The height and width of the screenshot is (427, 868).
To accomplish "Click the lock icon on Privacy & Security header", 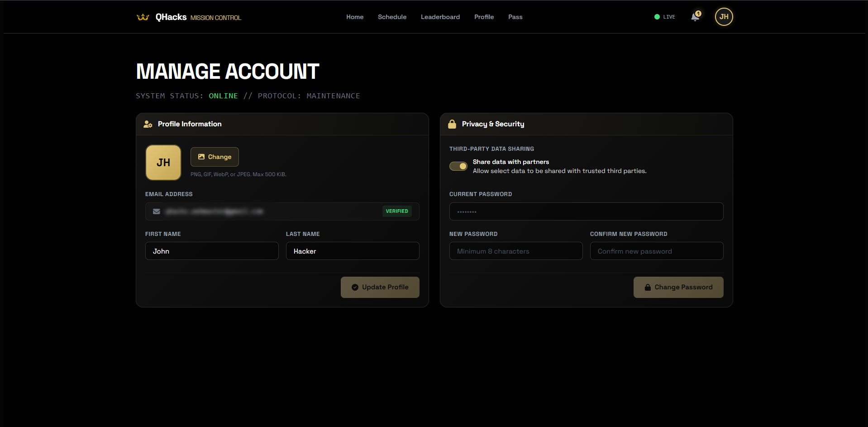I will click(x=452, y=124).
